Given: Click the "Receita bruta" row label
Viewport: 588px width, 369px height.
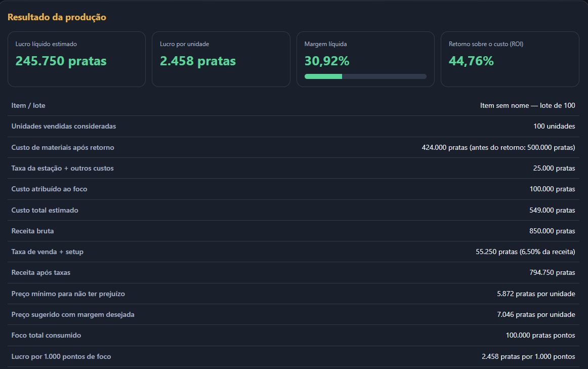Looking at the screenshot, I should pos(32,231).
